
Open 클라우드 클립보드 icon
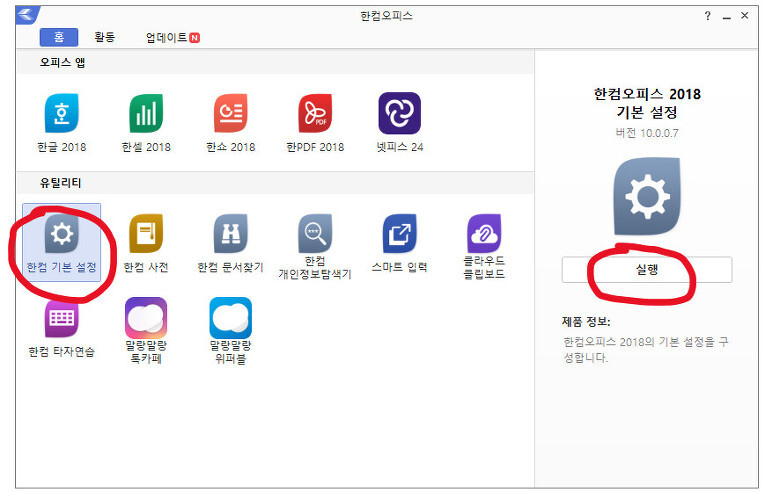[x=484, y=233]
